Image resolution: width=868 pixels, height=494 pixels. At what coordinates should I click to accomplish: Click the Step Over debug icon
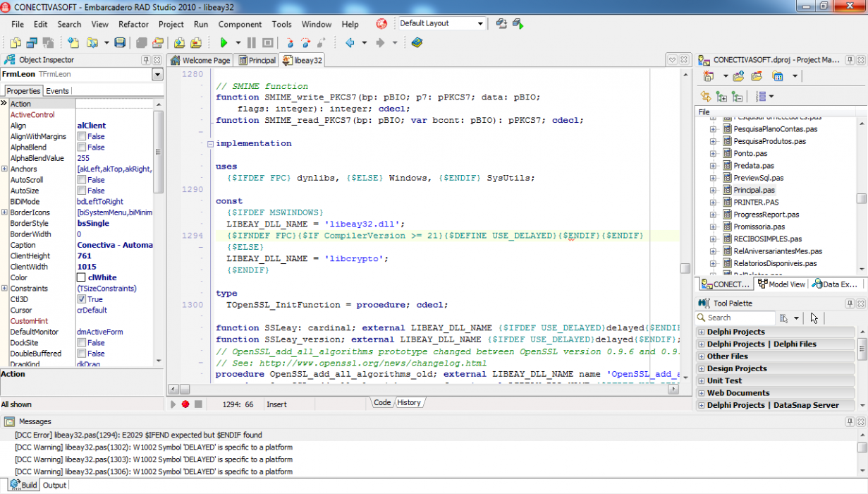(x=305, y=43)
